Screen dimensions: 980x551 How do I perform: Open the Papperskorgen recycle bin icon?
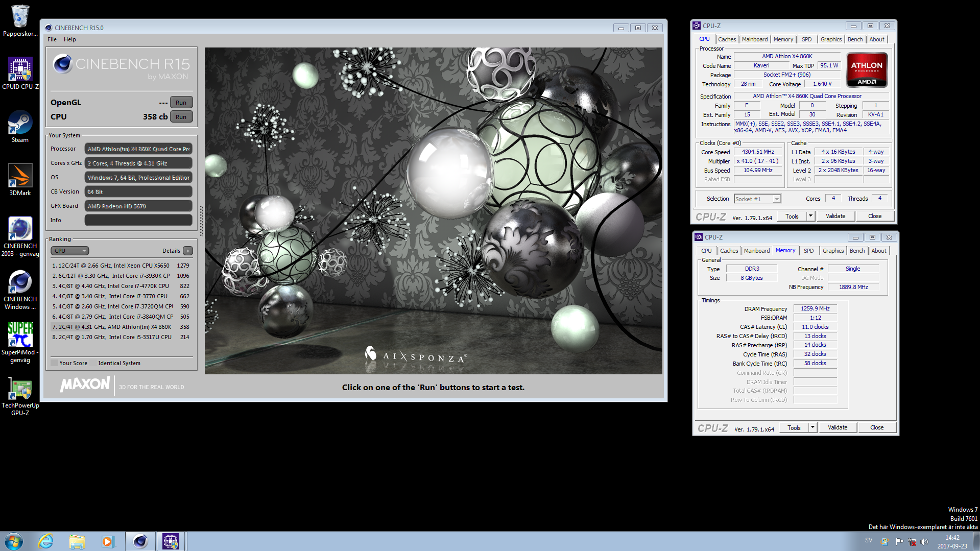[20, 20]
